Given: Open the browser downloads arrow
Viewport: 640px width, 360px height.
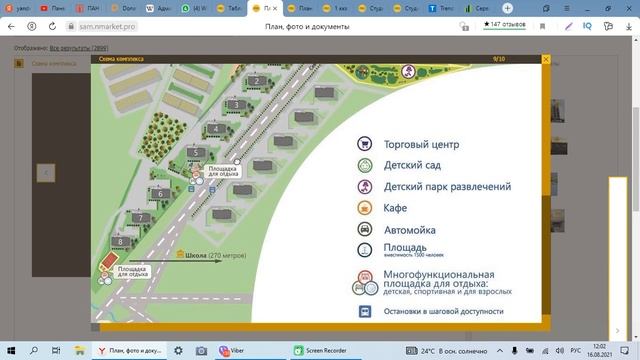Looking at the screenshot, I should tap(629, 27).
